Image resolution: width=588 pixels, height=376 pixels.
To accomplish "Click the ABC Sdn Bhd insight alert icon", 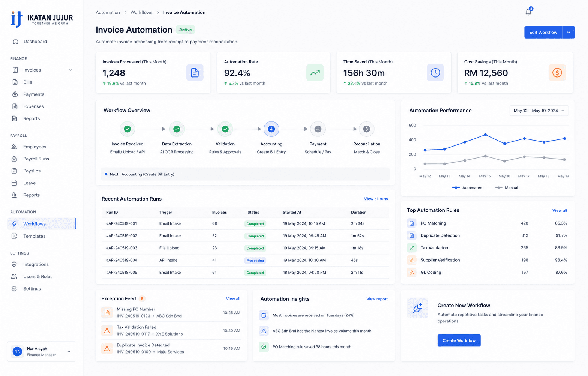I will 264,331.
